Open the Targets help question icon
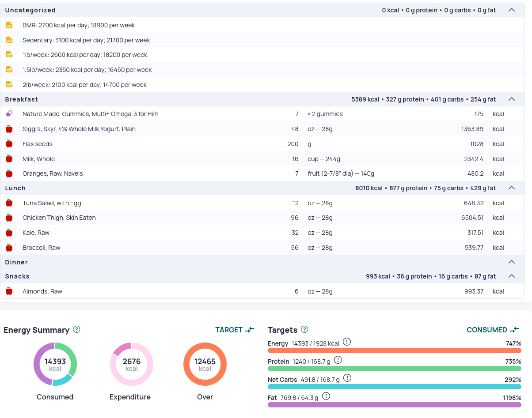Image resolution: width=532 pixels, height=418 pixels. 304,329
